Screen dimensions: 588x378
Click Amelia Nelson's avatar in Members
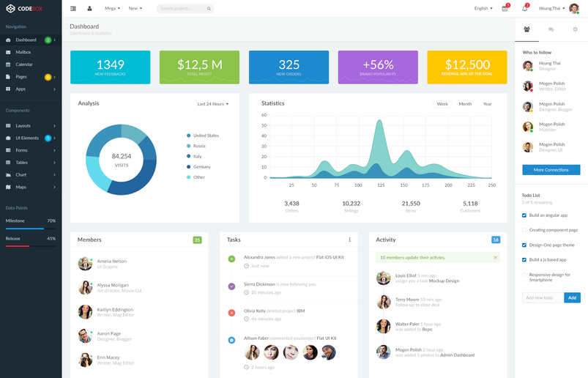coord(85,264)
